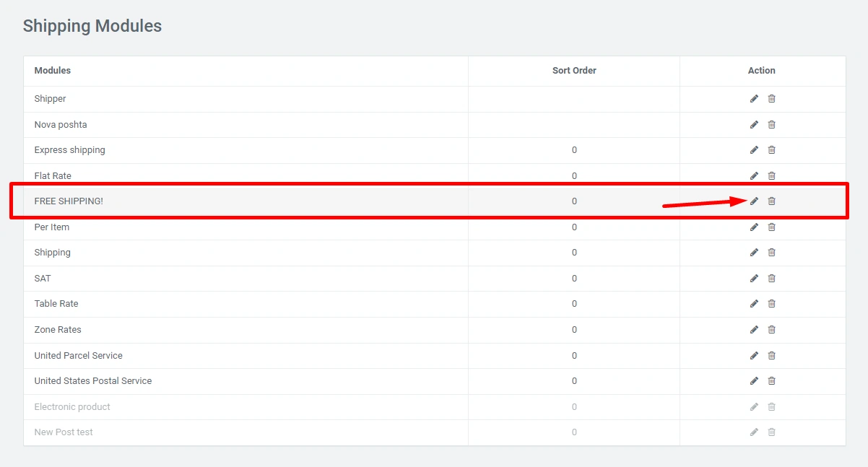868x467 pixels.
Task: Select the United Parcel Service row
Action: pos(79,356)
